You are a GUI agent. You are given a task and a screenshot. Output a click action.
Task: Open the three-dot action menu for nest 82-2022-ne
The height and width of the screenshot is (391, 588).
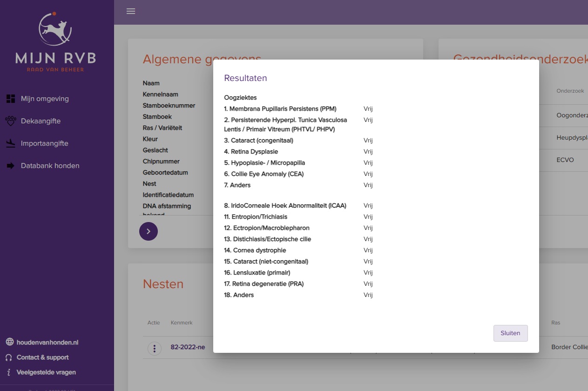pos(154,348)
